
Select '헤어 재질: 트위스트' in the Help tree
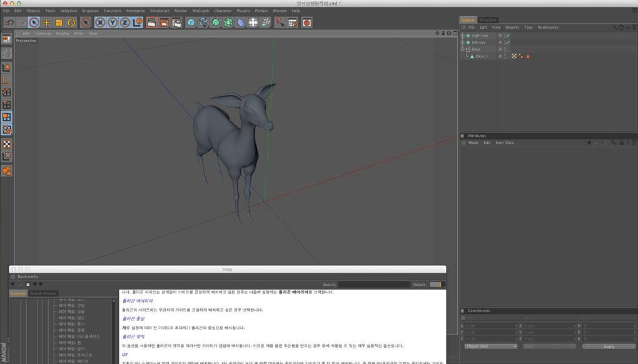(75, 355)
